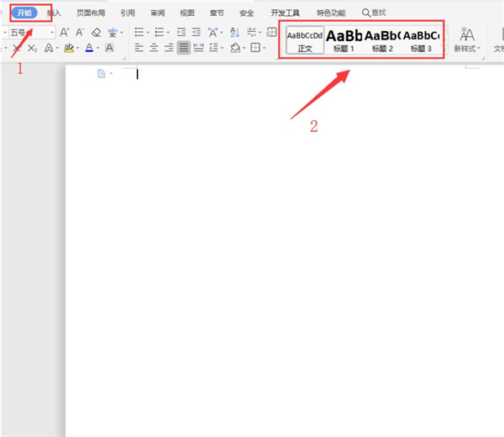Toggle justify alignment button
The image size is (504, 437).
183,48
